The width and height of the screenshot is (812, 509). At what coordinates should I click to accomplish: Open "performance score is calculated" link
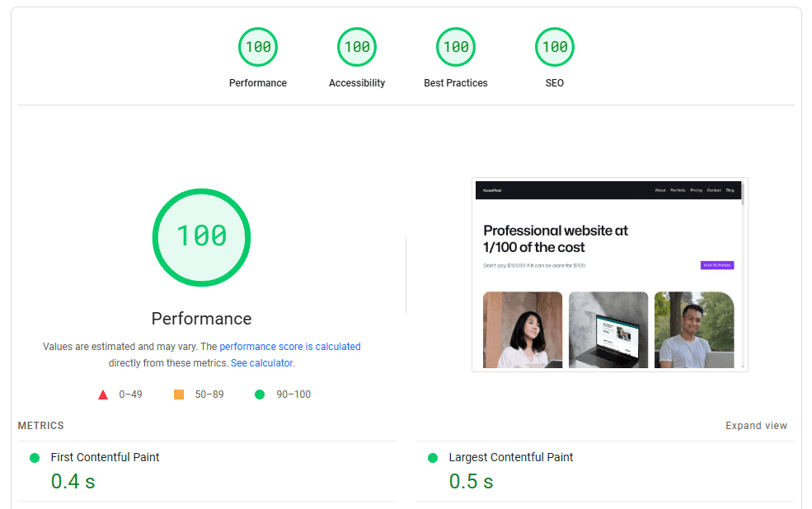(x=289, y=347)
